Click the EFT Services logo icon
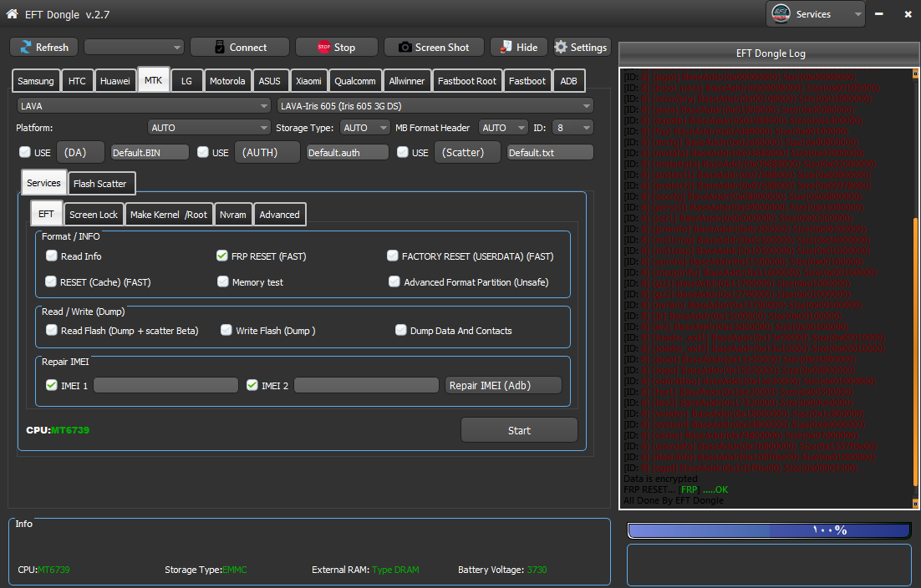The height and width of the screenshot is (588, 921). tap(781, 13)
